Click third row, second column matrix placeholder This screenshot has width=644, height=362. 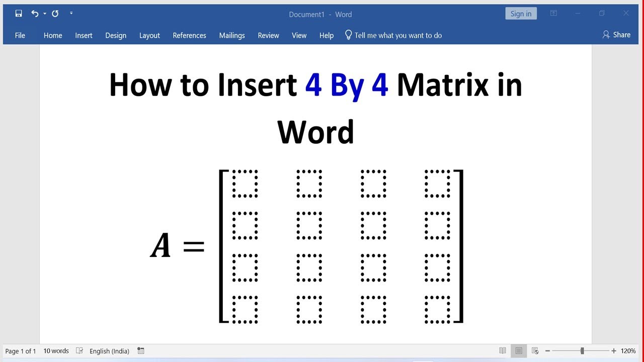click(309, 267)
